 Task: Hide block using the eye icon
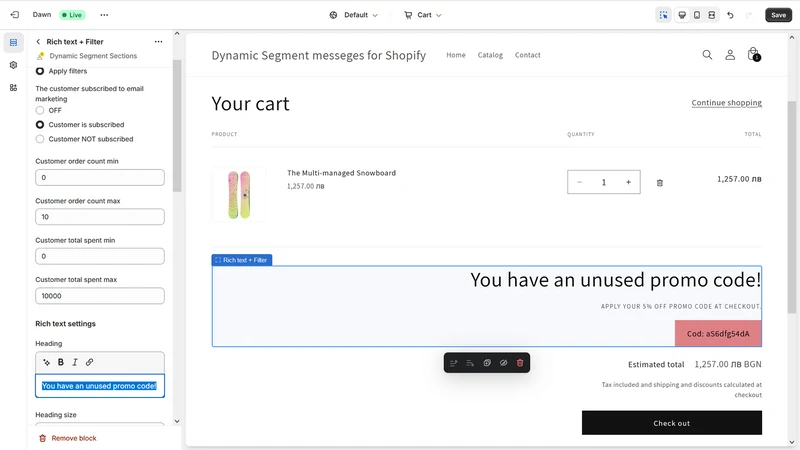(x=504, y=363)
